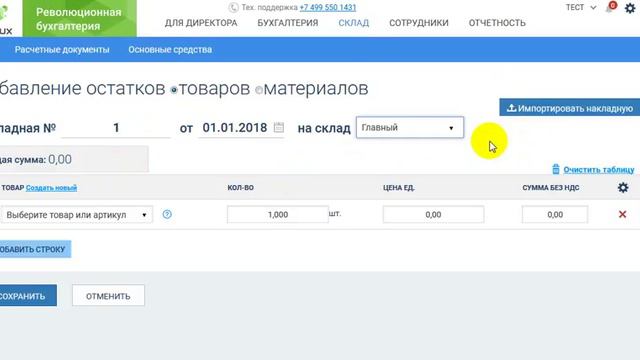Open the Выберите товар или артикул dropdown
The image size is (640, 360).
click(x=77, y=215)
